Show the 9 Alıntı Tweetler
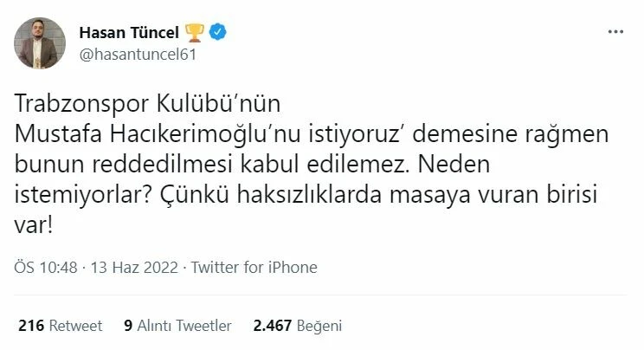This screenshot has width=644, height=350. pos(177,326)
